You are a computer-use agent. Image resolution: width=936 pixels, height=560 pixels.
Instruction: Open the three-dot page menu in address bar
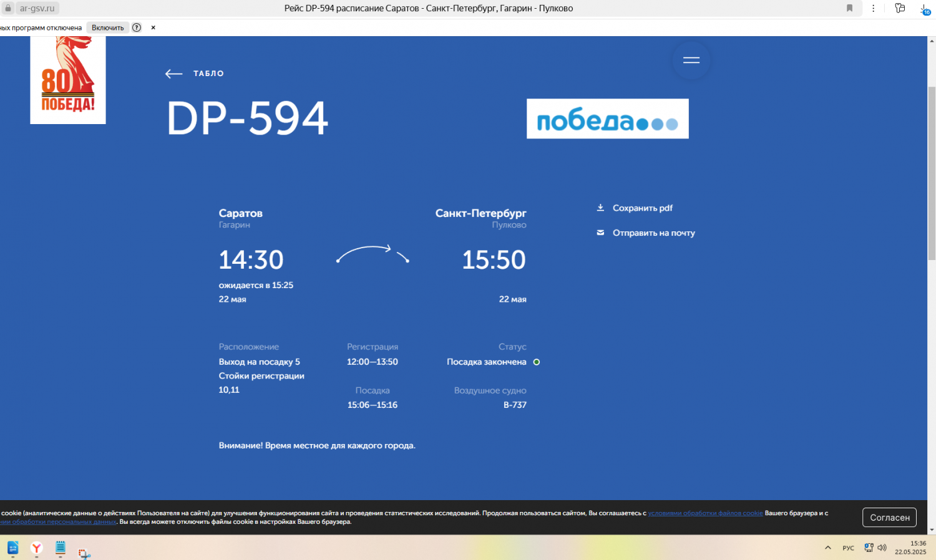point(873,8)
